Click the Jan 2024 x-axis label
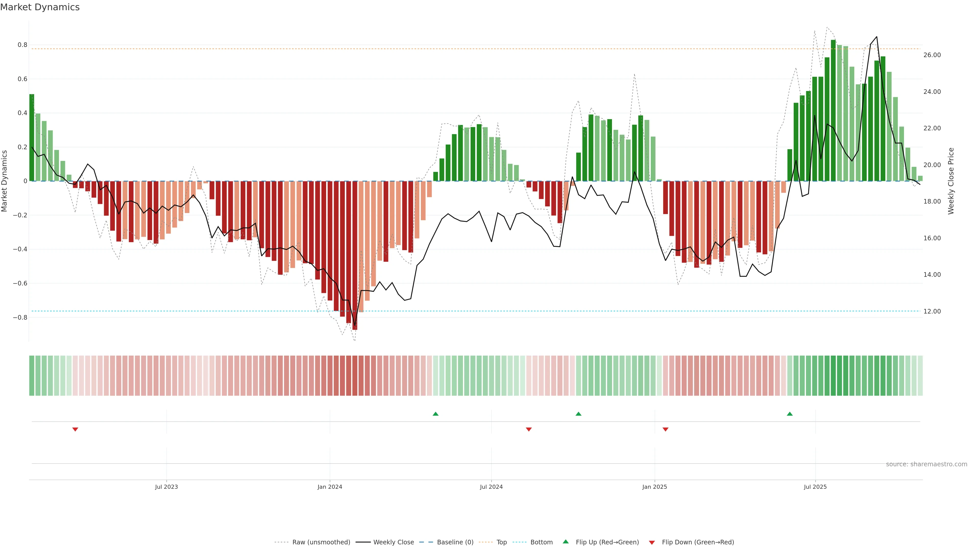Image resolution: width=980 pixels, height=551 pixels. 329,487
